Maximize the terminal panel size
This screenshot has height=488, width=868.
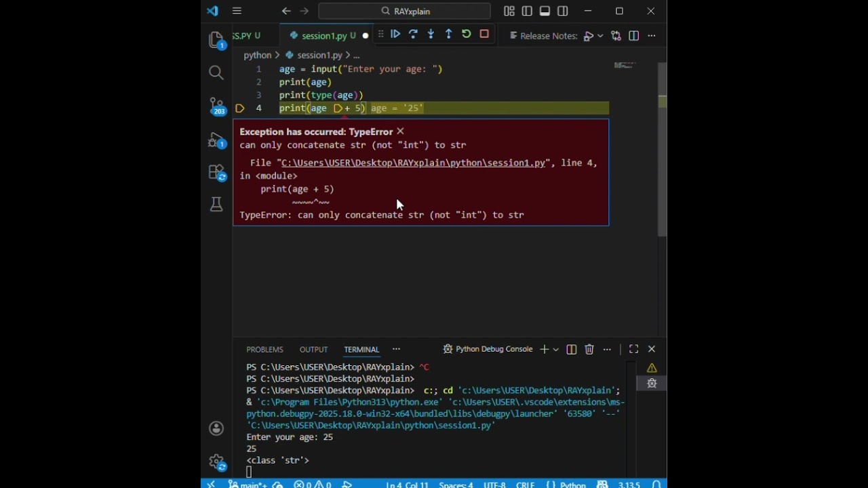(633, 349)
